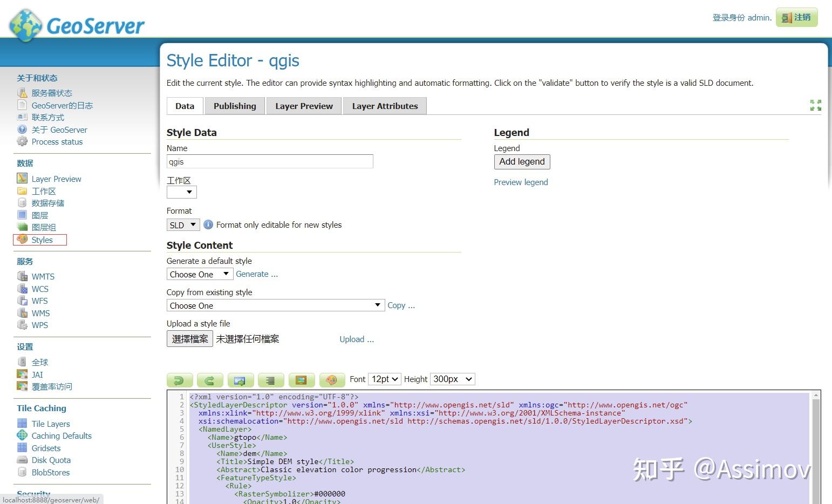Open Layer Preview from the sidebar
Viewport: 832px width, 504px height.
coord(56,179)
